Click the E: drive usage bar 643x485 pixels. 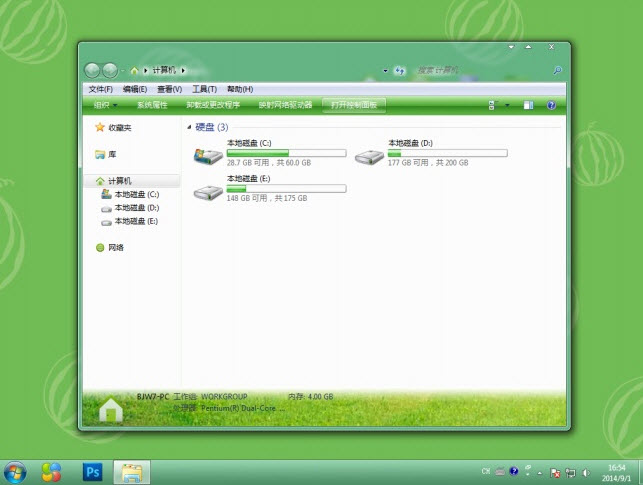286,189
